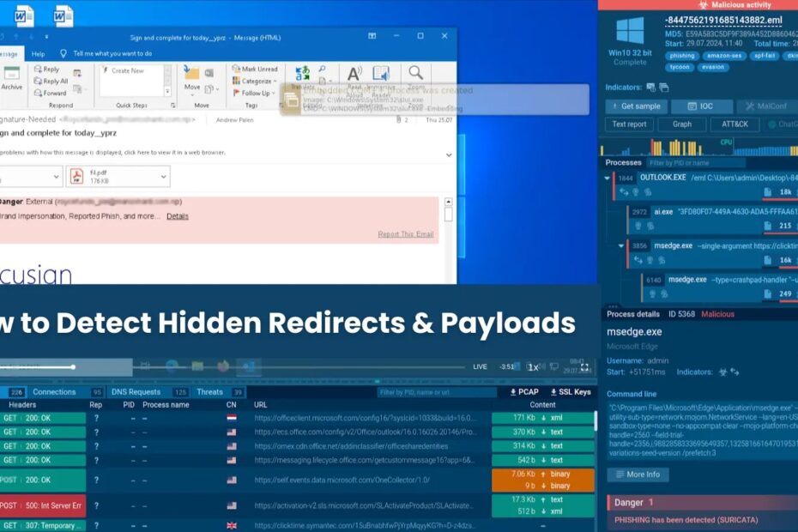The image size is (798, 532).
Task: Collapse the OUTLOOK.EXE process tree
Action: click(608, 178)
